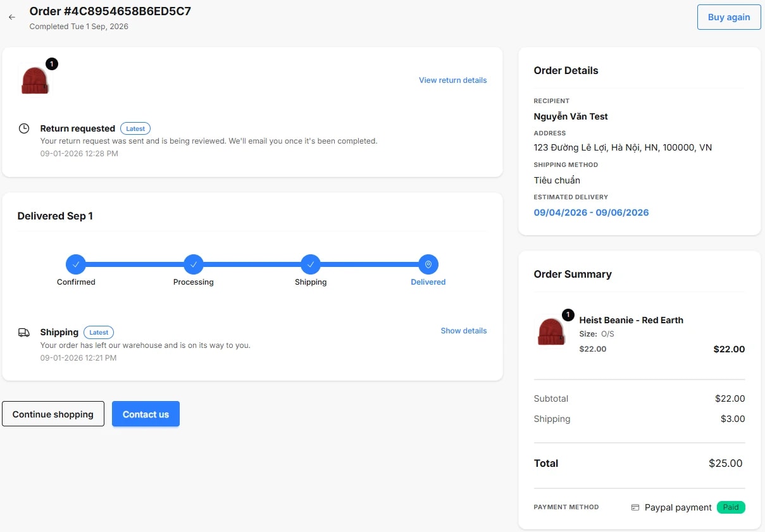This screenshot has width=765, height=532.
Task: Click the Heist Beanie - Red Earth product name
Action: 631,320
